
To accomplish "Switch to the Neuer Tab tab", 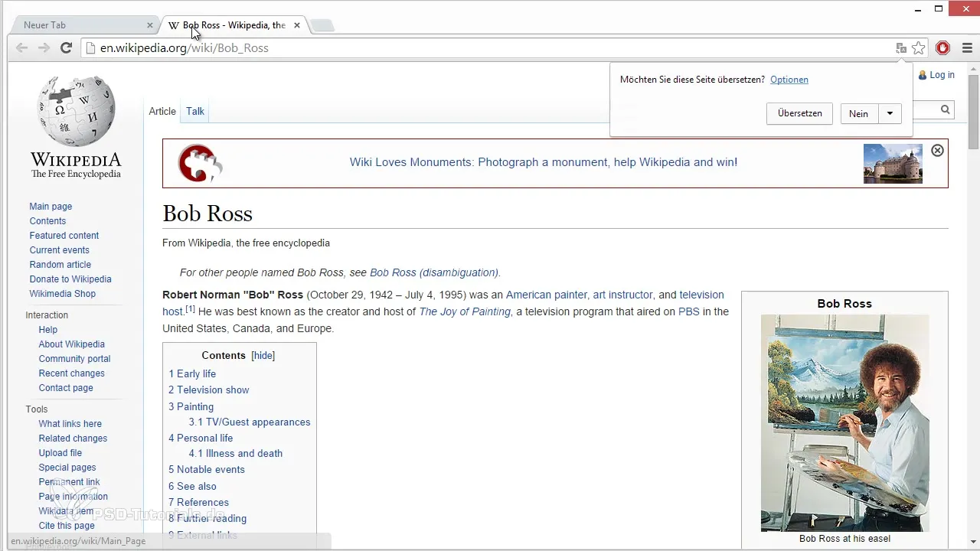I will click(x=84, y=25).
